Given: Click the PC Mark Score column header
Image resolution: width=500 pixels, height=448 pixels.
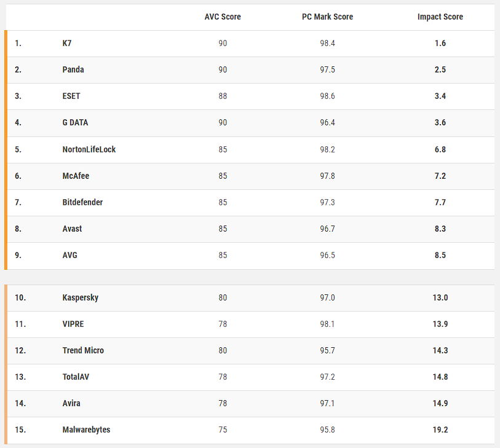Looking at the screenshot, I should point(327,17).
